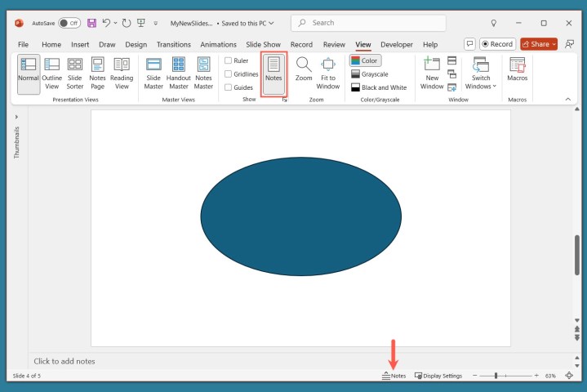Click the Save icon in title bar

tap(91, 23)
